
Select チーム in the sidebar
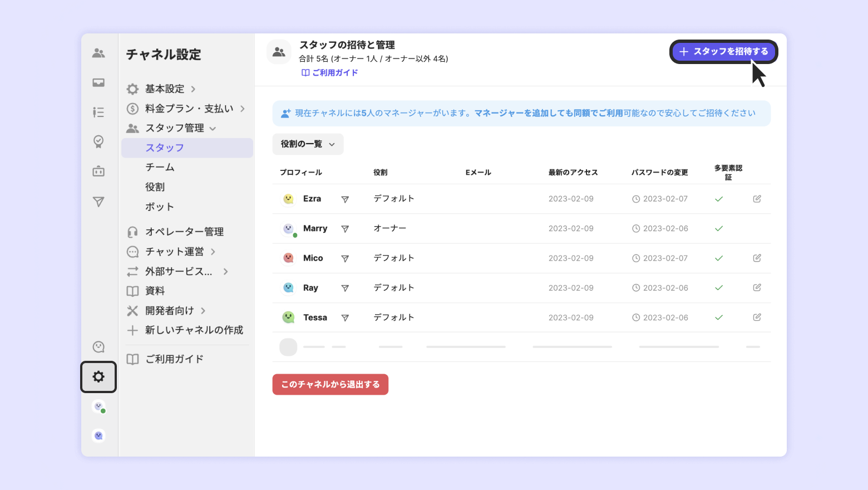pyautogui.click(x=160, y=167)
